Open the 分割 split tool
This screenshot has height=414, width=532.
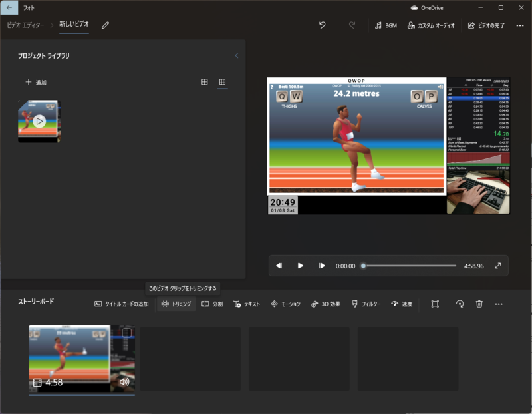212,304
